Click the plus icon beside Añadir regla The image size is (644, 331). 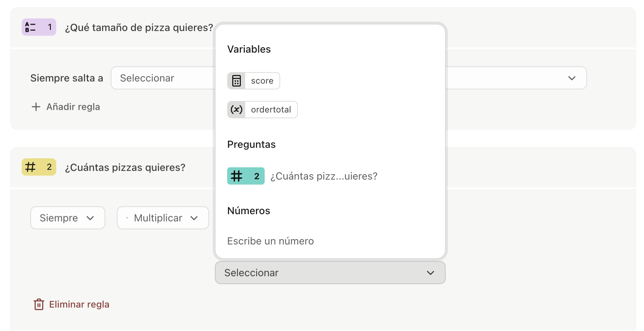(36, 107)
